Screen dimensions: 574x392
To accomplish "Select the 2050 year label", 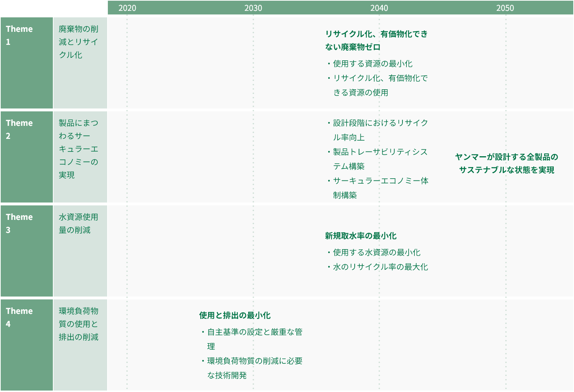I will pyautogui.click(x=505, y=8).
